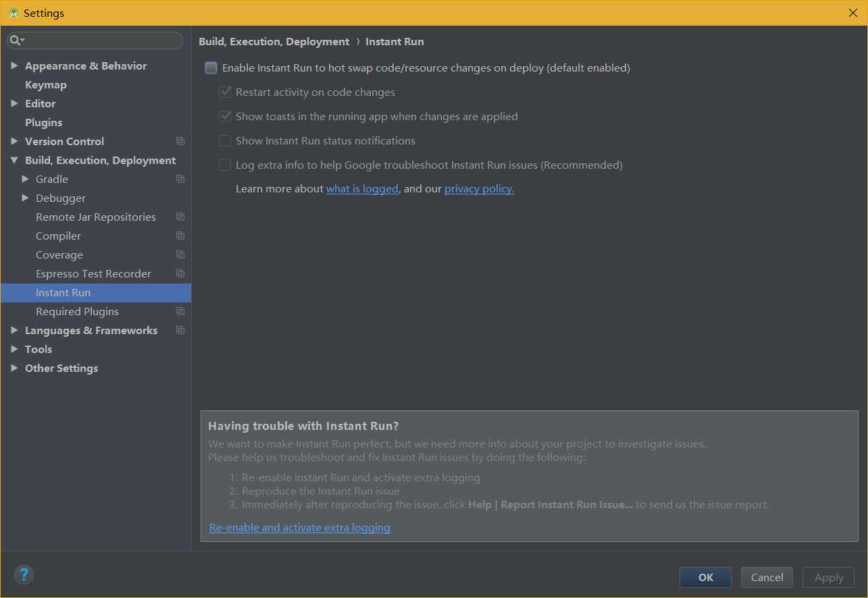The height and width of the screenshot is (598, 868).
Task: Click the project-level icon beside Compiler
Action: (180, 236)
